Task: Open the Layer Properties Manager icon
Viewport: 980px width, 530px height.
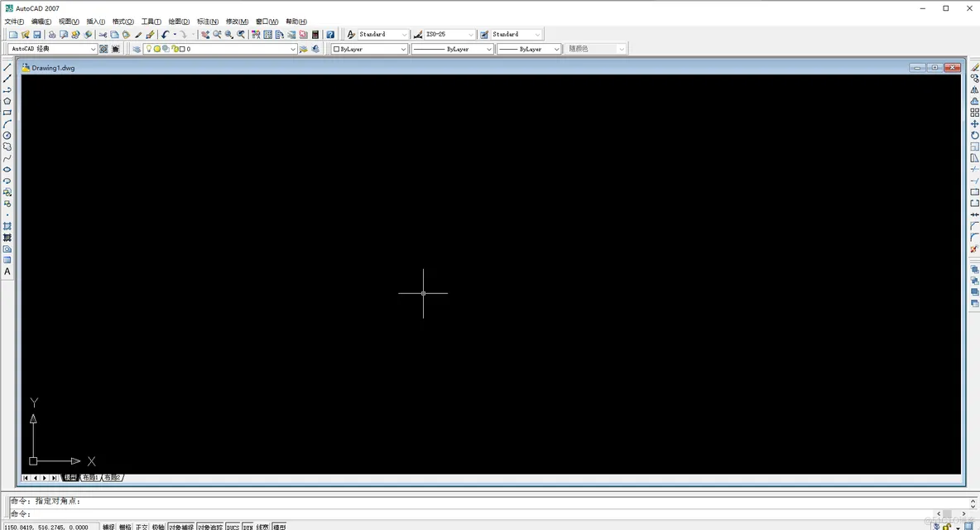Action: tap(137, 49)
